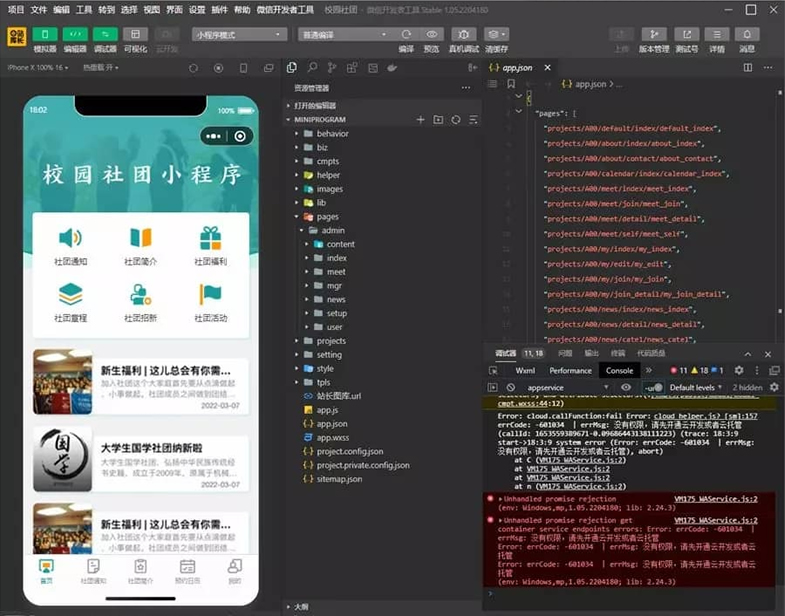Open the source control icon
Image resolution: width=785 pixels, height=616 pixels.
click(331, 68)
